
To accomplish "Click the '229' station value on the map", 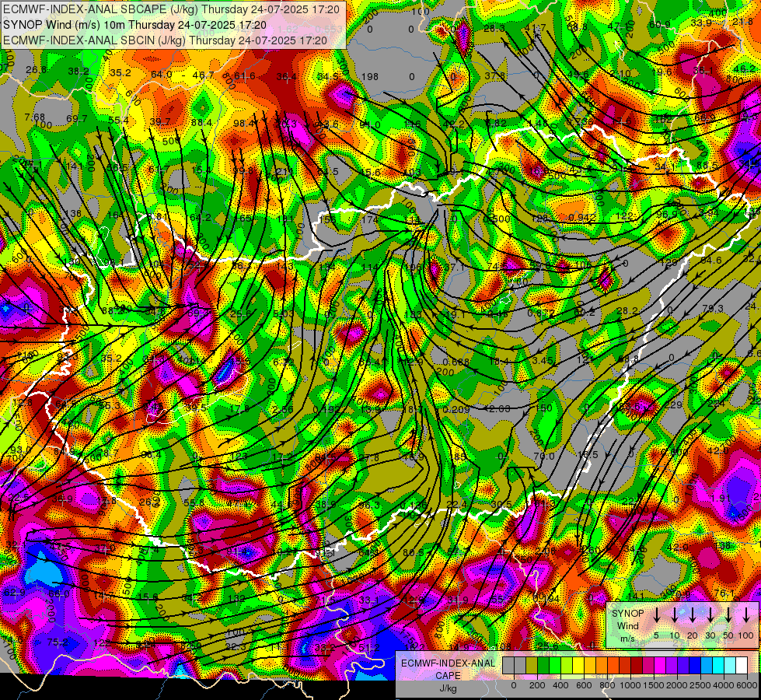I will (x=672, y=404).
